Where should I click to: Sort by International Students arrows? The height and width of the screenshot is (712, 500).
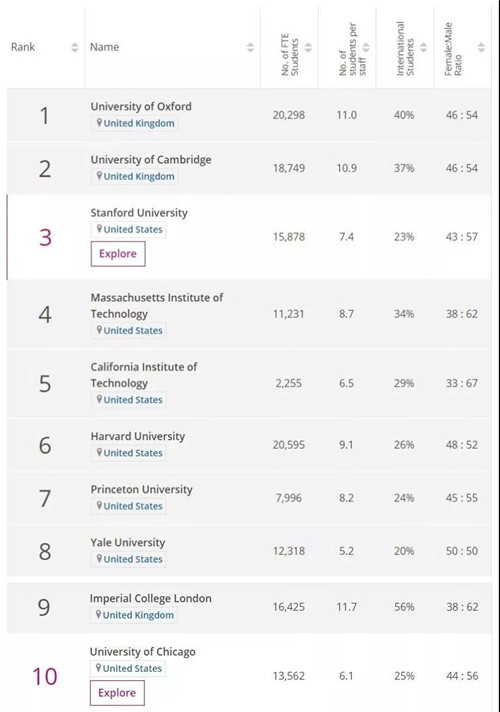424,47
